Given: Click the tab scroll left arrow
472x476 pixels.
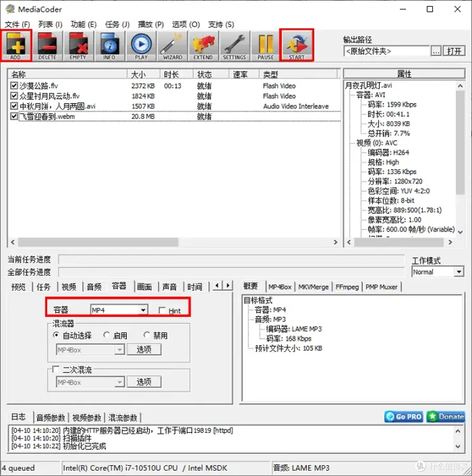Looking at the screenshot, I should click(217, 286).
